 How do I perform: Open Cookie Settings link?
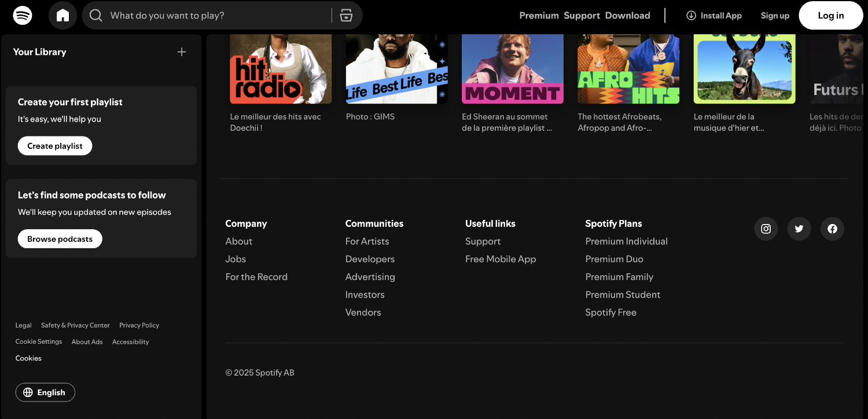click(39, 341)
